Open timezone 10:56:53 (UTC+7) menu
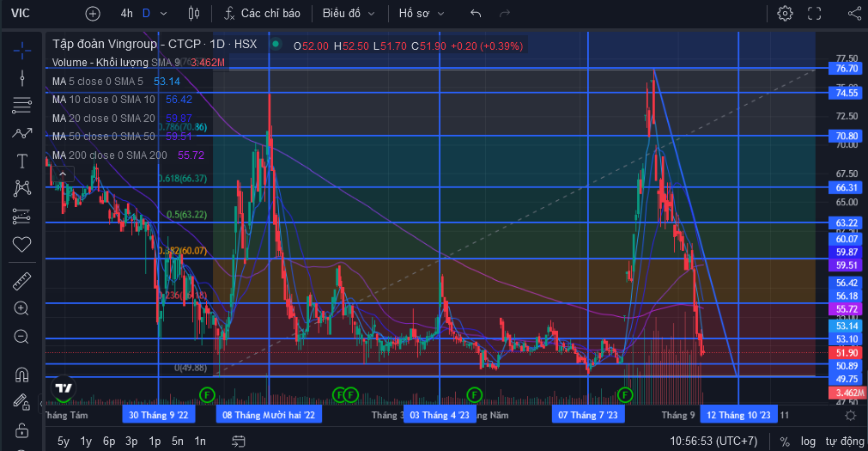The width and height of the screenshot is (868, 451). pyautogui.click(x=713, y=441)
